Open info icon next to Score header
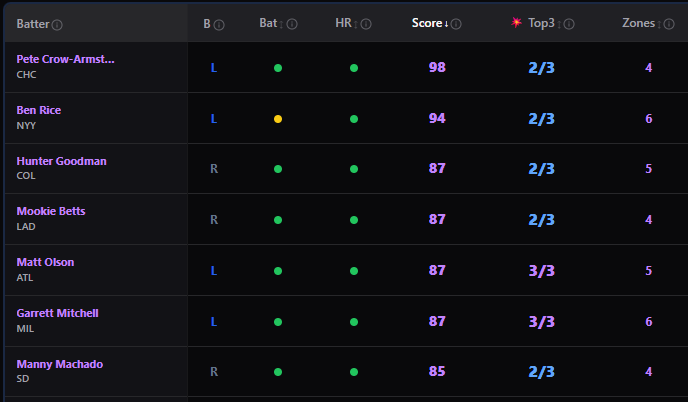This screenshot has height=402, width=688. click(x=456, y=24)
